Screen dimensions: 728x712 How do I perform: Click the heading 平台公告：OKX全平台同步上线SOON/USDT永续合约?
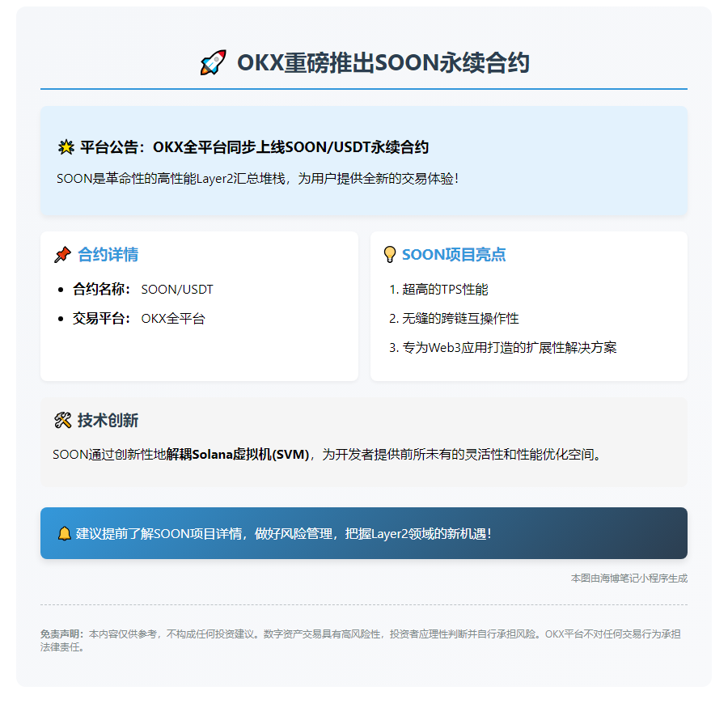254,147
